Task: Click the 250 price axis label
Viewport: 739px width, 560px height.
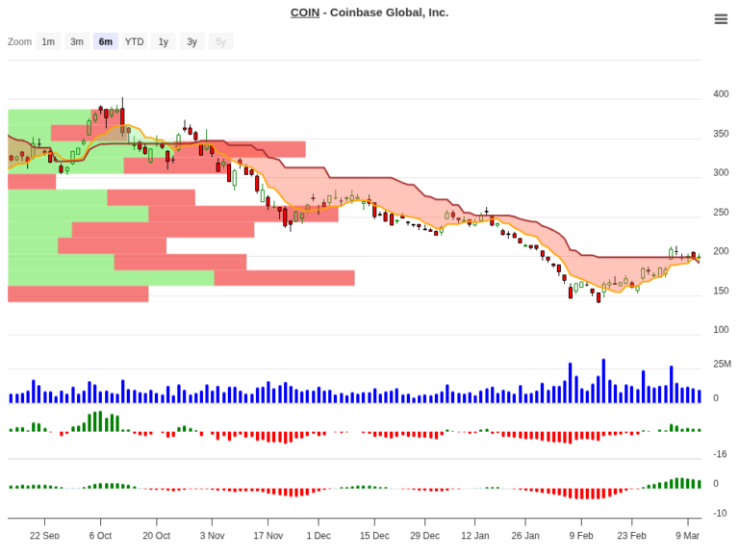Action: (721, 212)
